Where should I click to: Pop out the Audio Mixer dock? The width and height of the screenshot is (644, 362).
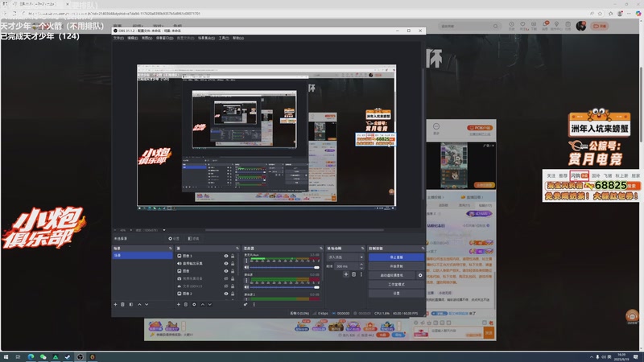tap(321, 249)
